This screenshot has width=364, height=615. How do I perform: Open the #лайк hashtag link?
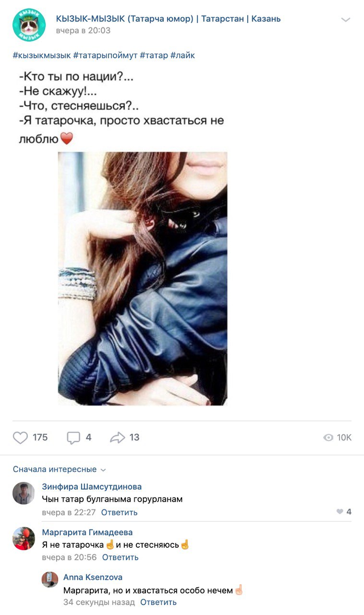point(183,55)
